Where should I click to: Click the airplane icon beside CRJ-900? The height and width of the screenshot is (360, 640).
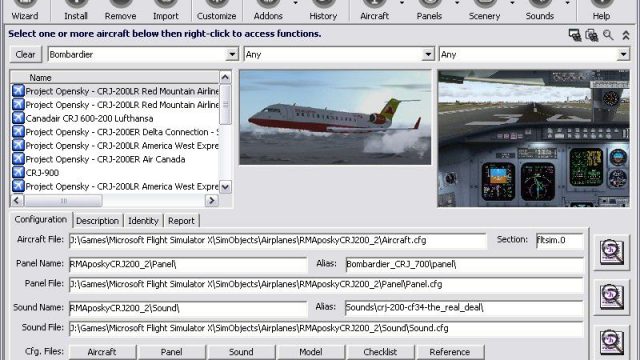tap(18, 172)
